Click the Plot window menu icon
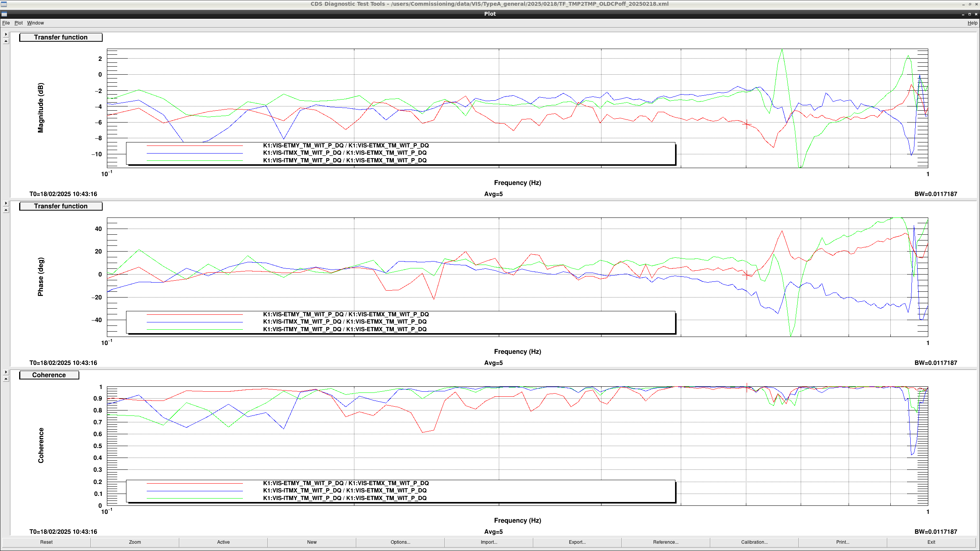The height and width of the screenshot is (551, 980). tap(4, 14)
